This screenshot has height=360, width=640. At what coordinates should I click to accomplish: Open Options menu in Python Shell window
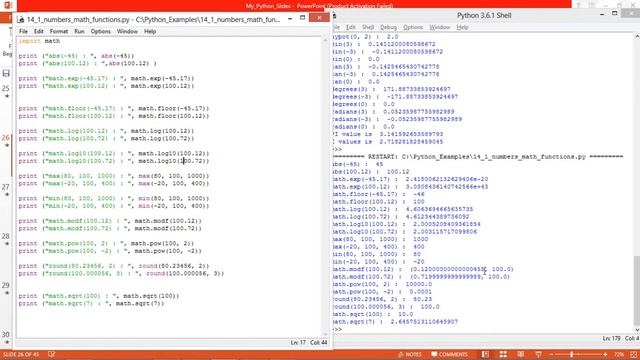(x=413, y=27)
